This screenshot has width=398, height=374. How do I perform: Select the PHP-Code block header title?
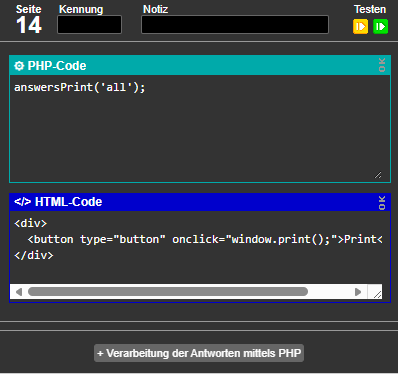[57, 66]
